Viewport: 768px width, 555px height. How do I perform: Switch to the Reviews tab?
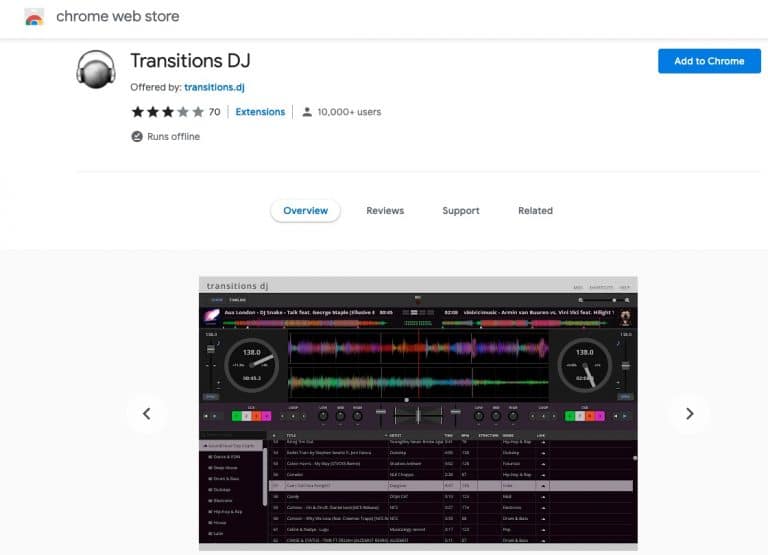click(385, 211)
